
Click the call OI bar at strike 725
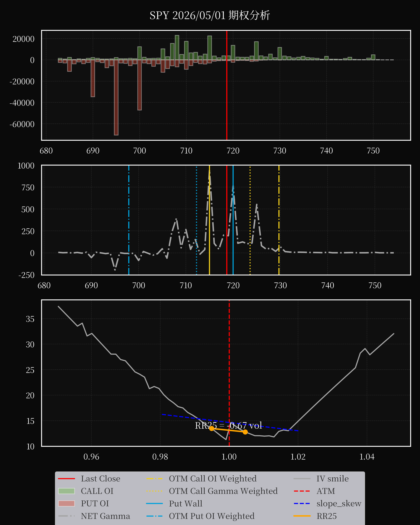(x=256, y=51)
